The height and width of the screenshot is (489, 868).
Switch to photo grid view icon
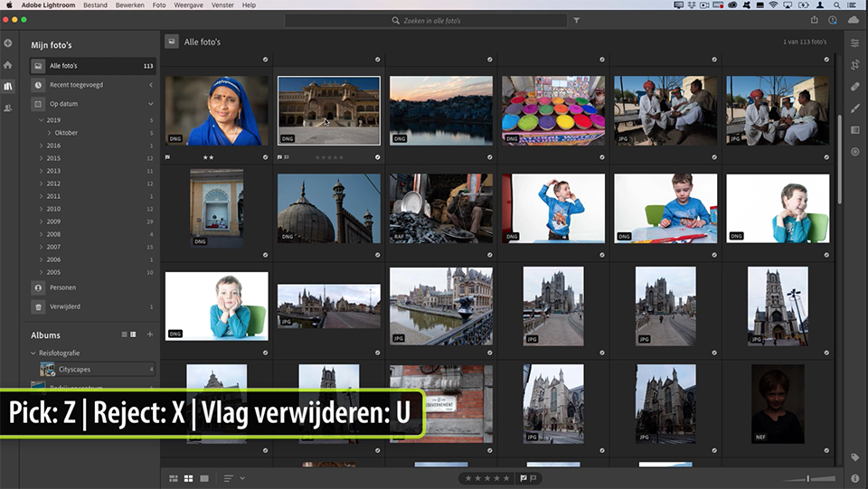[x=174, y=478]
